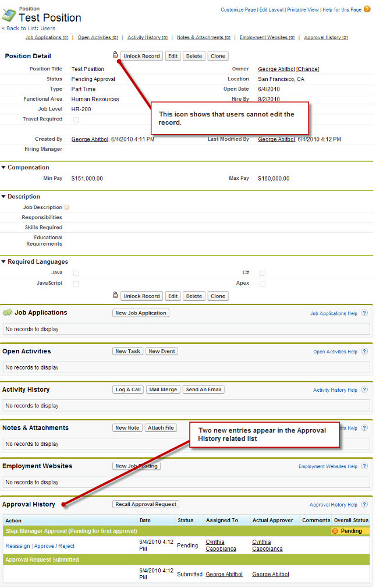The height and width of the screenshot is (588, 376).
Task: Go Back to List: Users
Action: [x=31, y=28]
